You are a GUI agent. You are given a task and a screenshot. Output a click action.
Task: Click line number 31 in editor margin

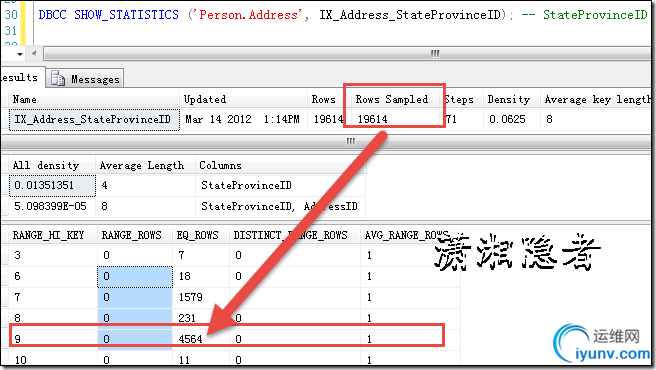(x=10, y=31)
